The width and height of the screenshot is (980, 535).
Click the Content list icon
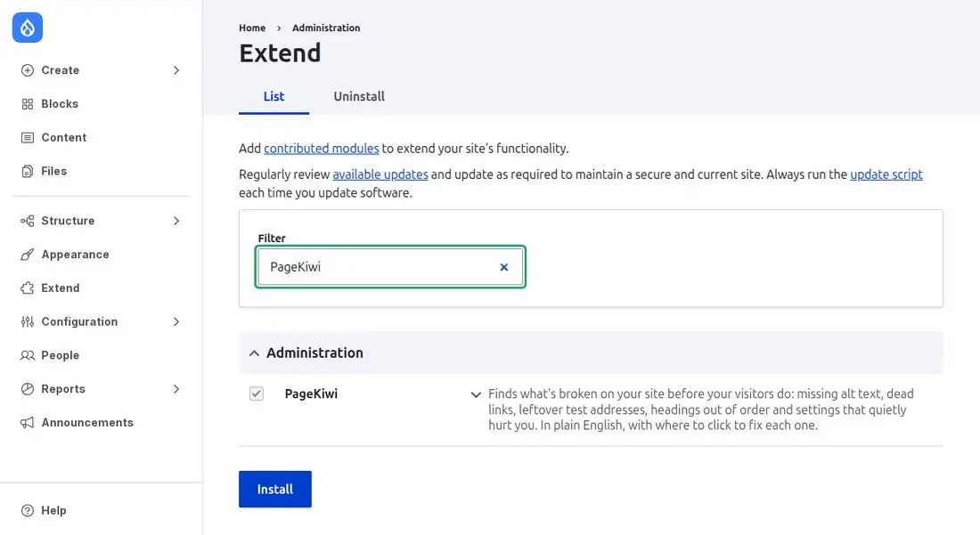[28, 138]
